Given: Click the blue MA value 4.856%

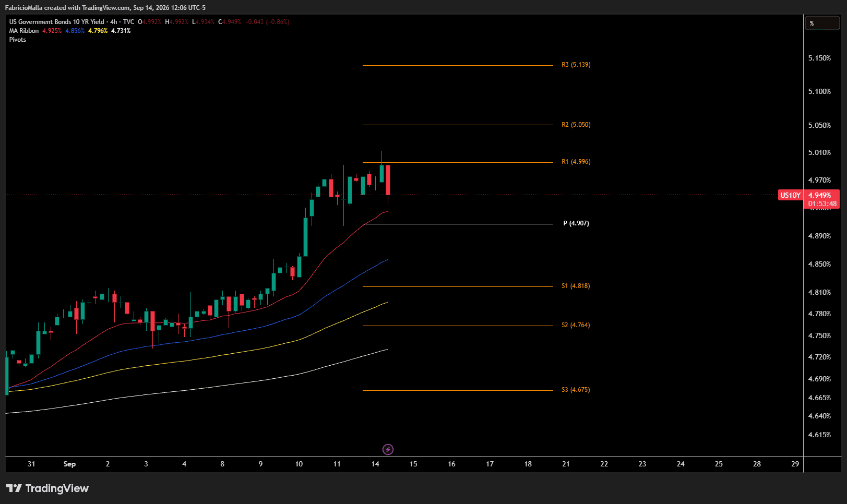Looking at the screenshot, I should 75,31.
